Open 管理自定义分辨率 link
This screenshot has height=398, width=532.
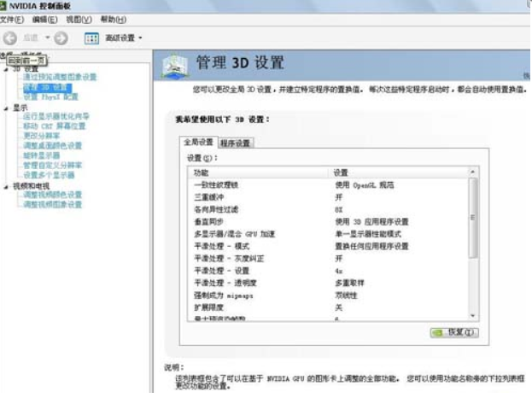(x=53, y=166)
